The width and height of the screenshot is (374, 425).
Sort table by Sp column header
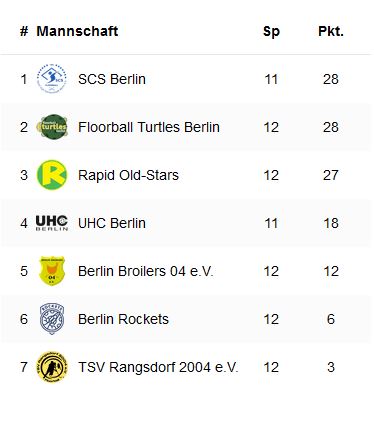coord(271,32)
